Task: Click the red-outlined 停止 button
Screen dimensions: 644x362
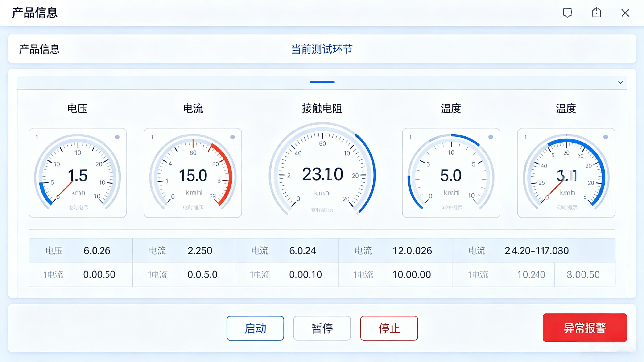Action: coord(389,328)
